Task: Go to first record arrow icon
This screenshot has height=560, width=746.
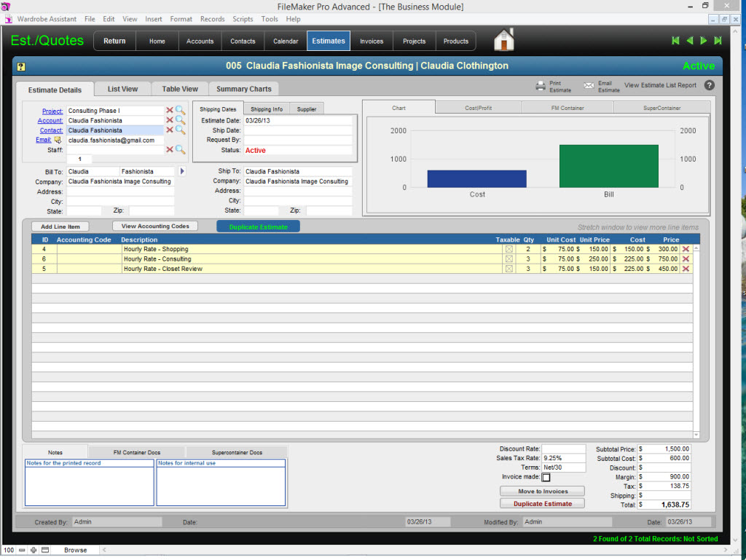Action: pyautogui.click(x=675, y=41)
